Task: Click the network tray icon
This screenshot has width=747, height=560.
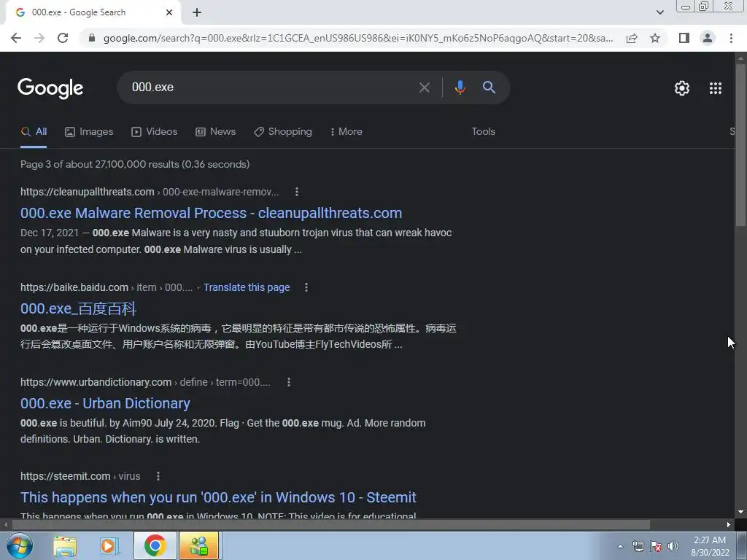Action: click(x=638, y=547)
